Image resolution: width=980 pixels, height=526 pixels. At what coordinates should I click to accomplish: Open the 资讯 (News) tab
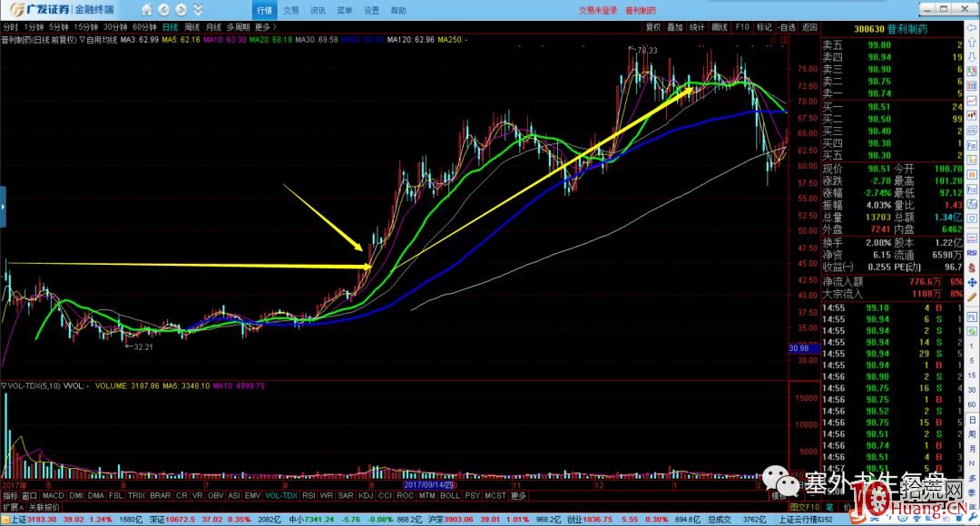pos(318,10)
